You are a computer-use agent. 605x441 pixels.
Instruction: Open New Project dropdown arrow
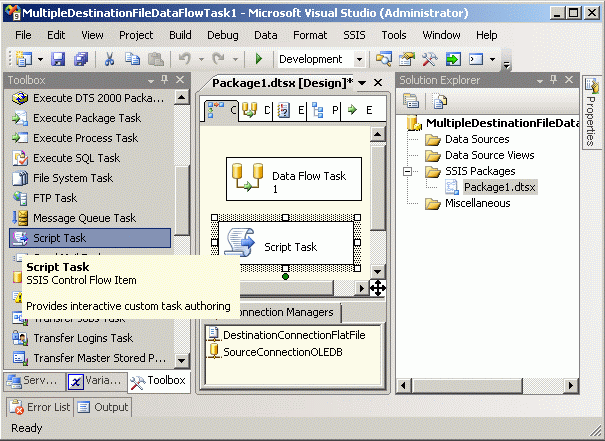click(40, 59)
